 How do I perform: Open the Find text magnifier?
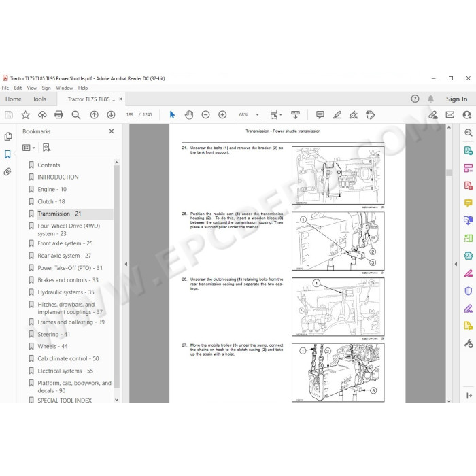[76, 115]
